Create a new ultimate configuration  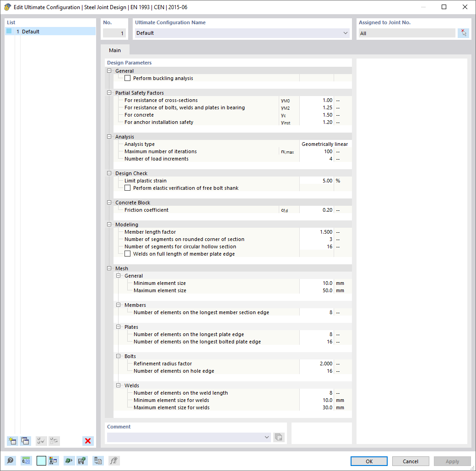(x=12, y=441)
